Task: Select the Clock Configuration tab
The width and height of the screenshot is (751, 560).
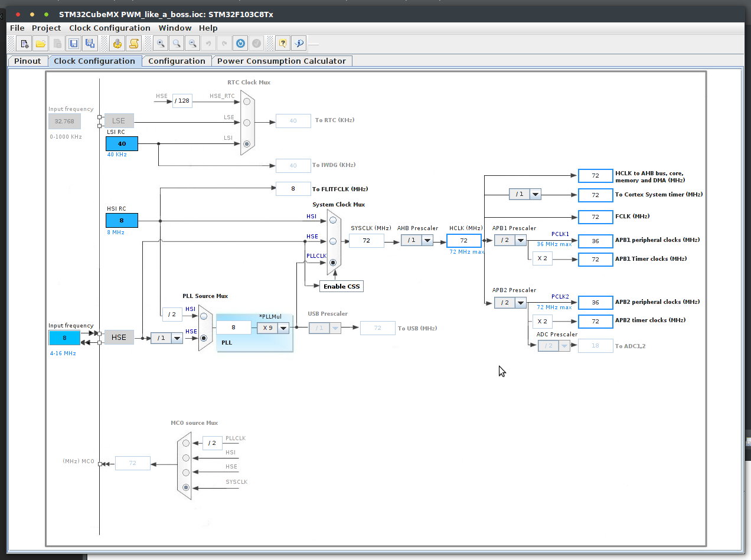Action: pos(94,61)
